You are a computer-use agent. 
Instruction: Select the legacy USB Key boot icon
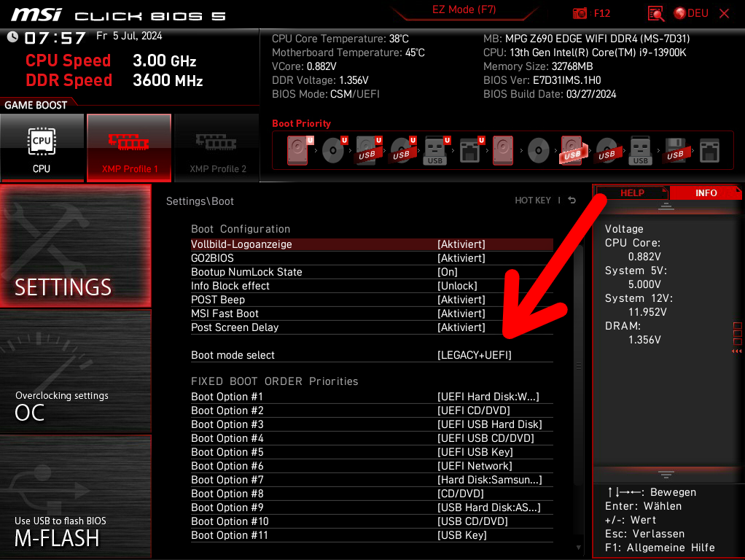click(x=641, y=151)
